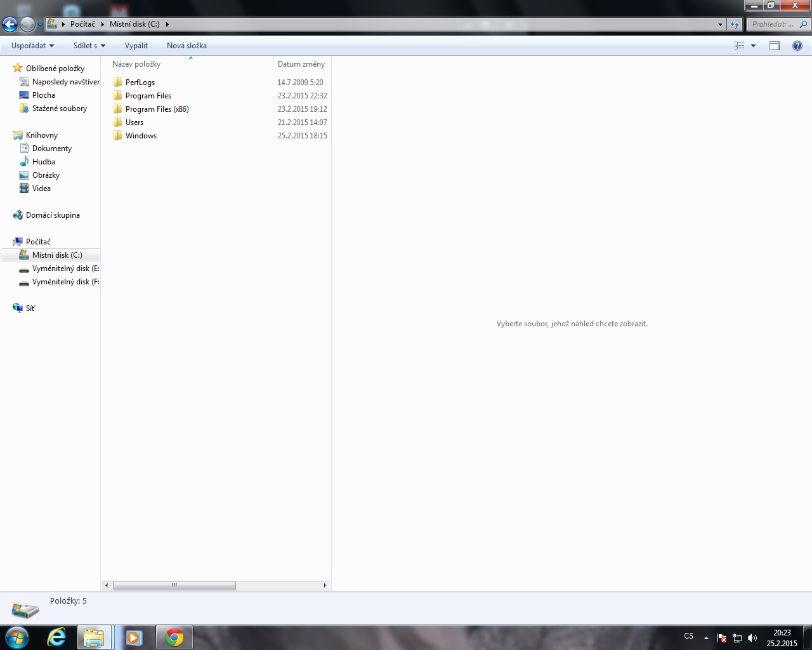Click the Videa film strip icon
The image size is (812, 650).
pos(24,189)
